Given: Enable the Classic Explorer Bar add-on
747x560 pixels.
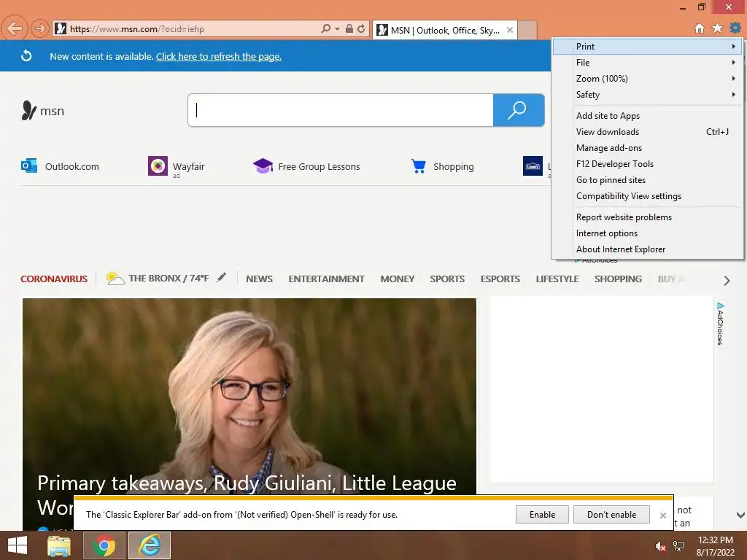Looking at the screenshot, I should 542,514.
